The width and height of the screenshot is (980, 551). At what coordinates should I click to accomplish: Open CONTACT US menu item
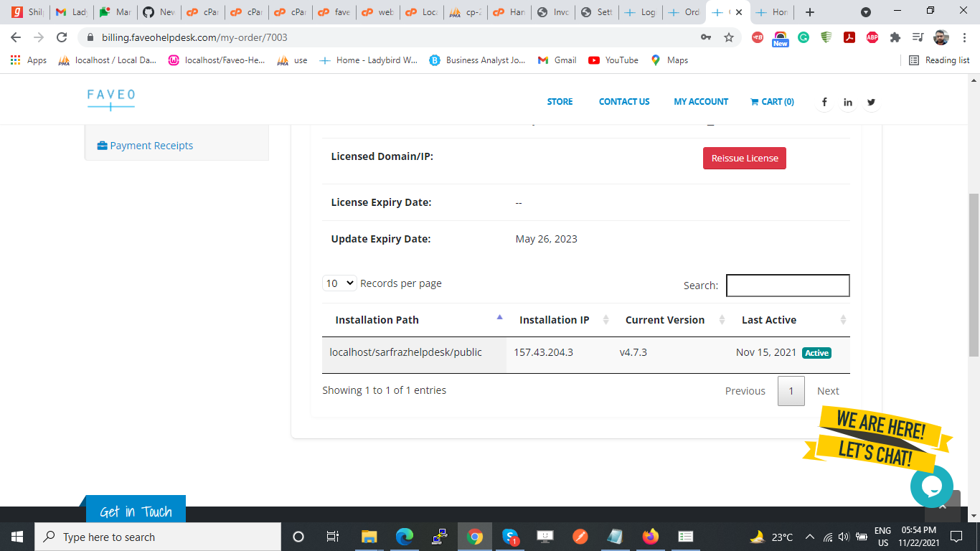coord(624,102)
